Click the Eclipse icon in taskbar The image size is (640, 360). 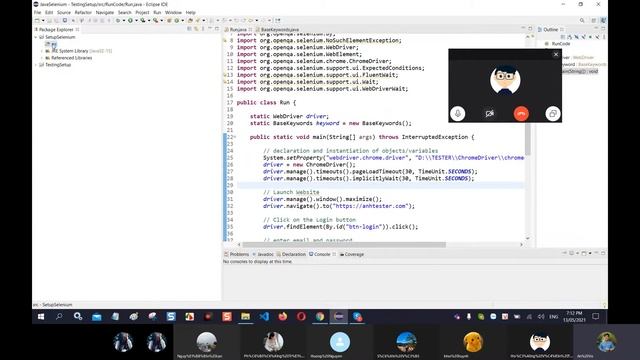coord(339,316)
